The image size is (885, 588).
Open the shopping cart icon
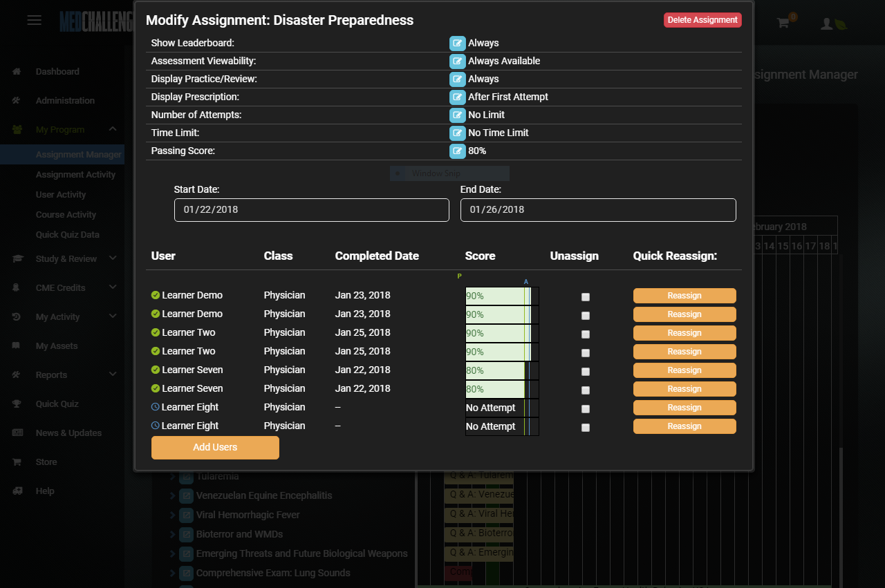pyautogui.click(x=783, y=23)
